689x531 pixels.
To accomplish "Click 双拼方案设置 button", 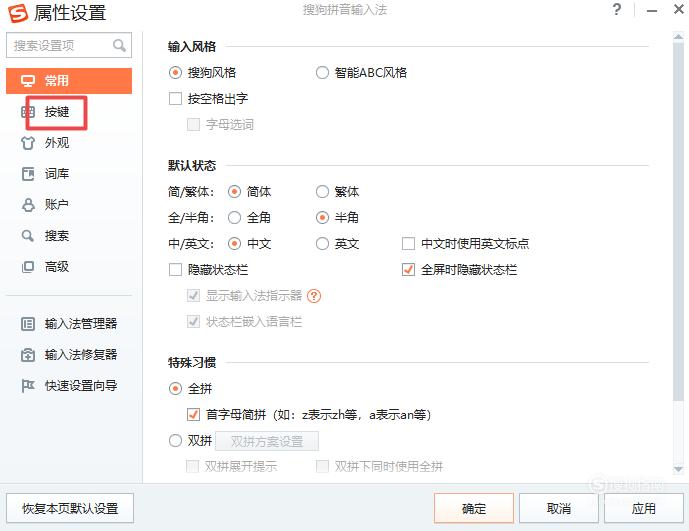I will [x=267, y=441].
